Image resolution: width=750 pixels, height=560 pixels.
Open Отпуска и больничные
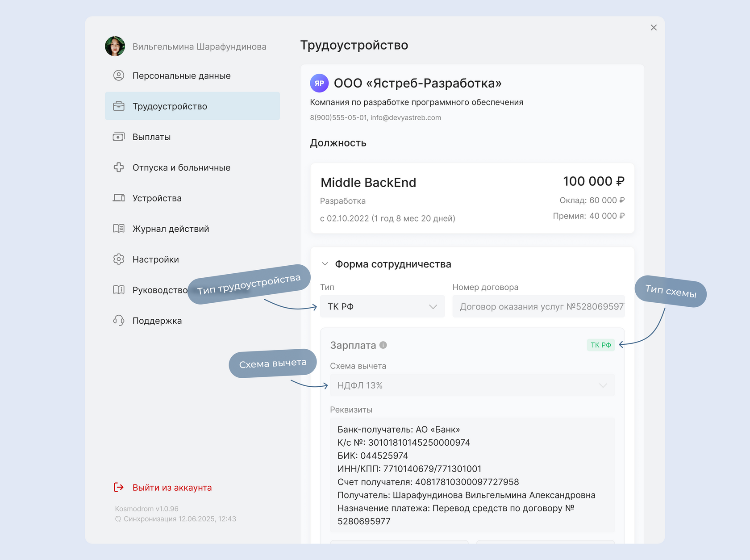click(x=192, y=167)
